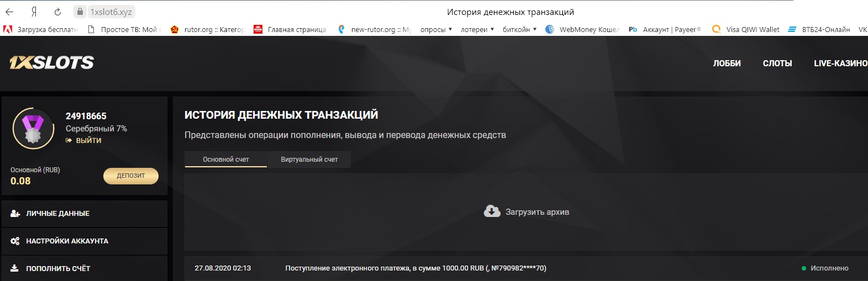Open the 'Простое ТВ: Мой' bookmark
Screen dimensions: 868x281
pos(124,29)
